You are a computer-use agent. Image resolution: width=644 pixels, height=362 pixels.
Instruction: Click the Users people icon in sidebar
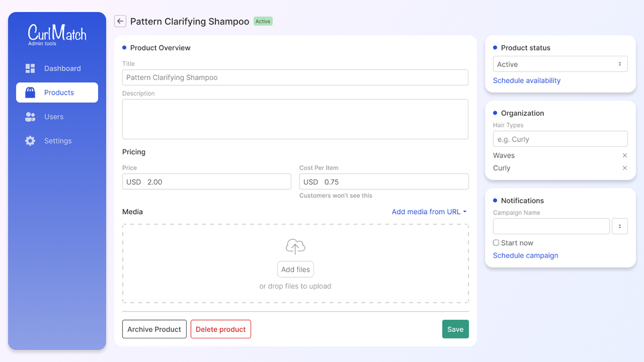point(30,117)
